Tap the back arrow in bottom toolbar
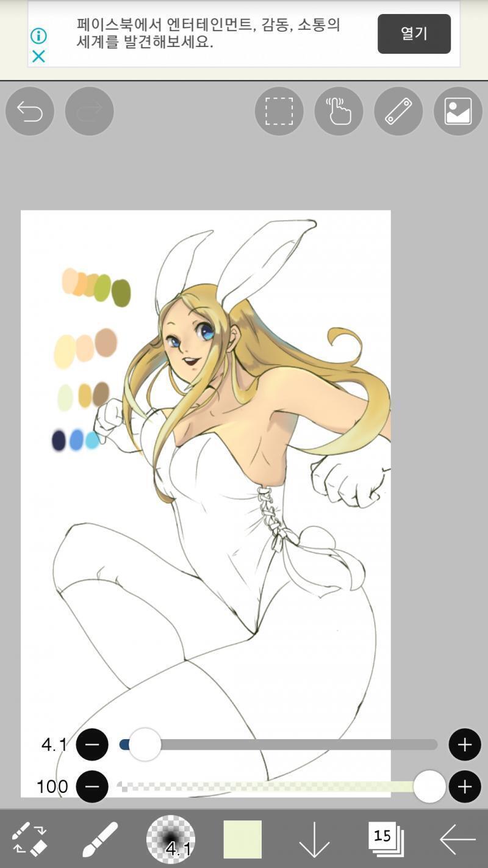The image size is (488, 868). (x=457, y=839)
